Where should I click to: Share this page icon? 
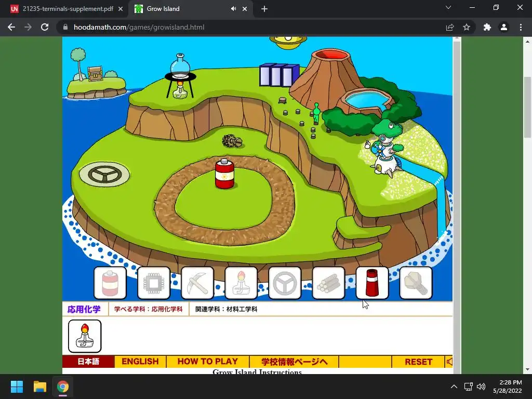(450, 27)
